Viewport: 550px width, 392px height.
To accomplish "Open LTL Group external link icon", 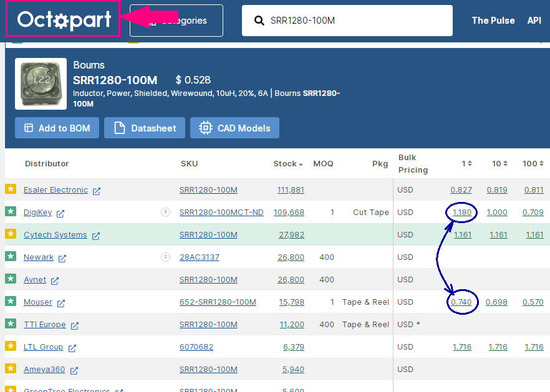I will pyautogui.click(x=72, y=348).
